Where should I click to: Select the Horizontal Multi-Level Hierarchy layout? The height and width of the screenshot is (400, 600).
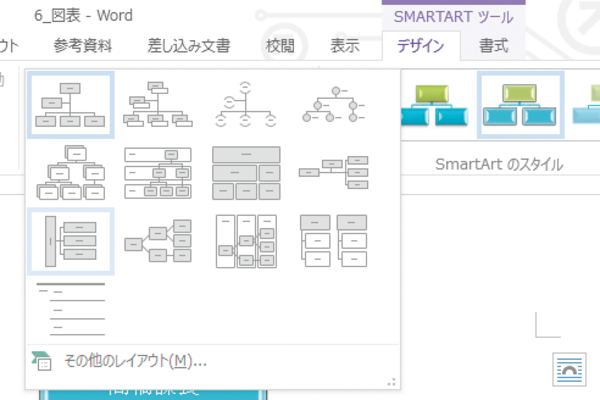click(x=70, y=241)
